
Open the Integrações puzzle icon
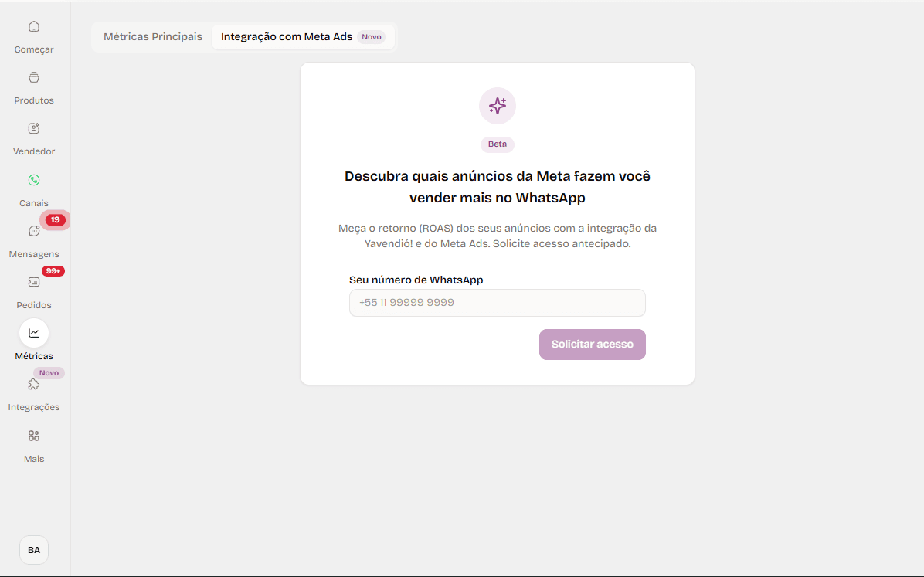click(33, 384)
